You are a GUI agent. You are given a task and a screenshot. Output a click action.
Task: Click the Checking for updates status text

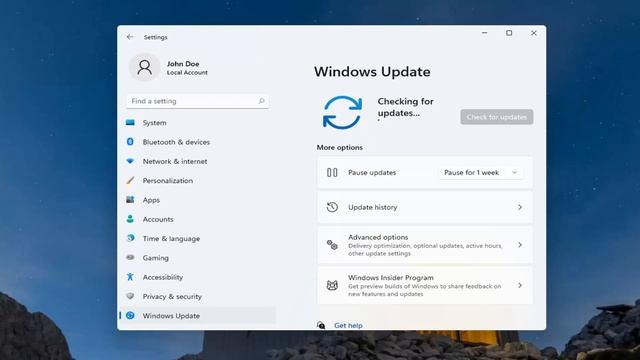click(405, 107)
